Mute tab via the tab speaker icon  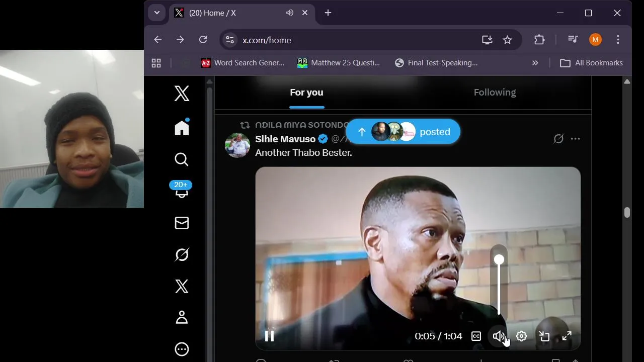[290, 13]
